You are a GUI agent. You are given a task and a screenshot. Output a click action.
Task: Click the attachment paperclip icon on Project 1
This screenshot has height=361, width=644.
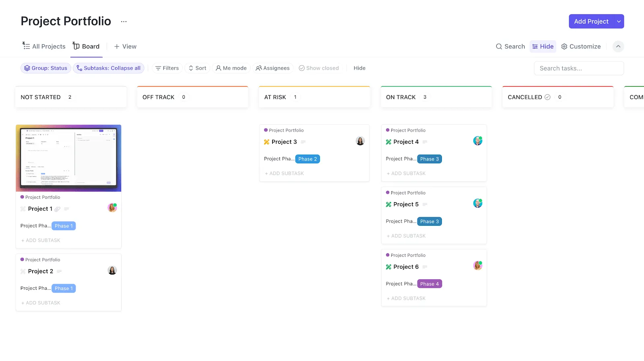(58, 209)
